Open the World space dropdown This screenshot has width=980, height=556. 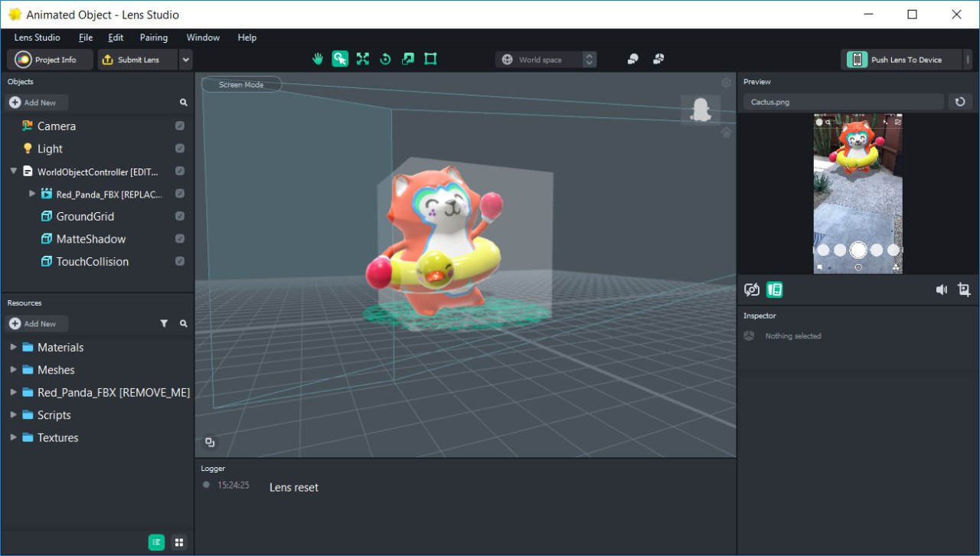[x=546, y=60]
